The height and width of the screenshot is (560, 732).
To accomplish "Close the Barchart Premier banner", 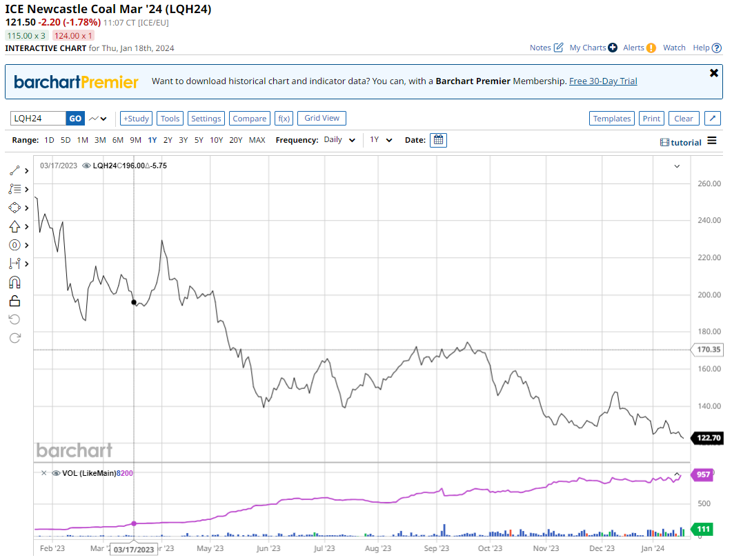I will coord(714,73).
